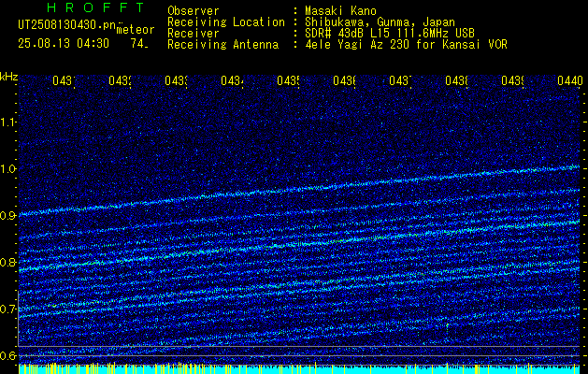The width and height of the screenshot is (588, 374).
Task: Click Shibukawa, Gunma, Japan text
Action: 380,22
